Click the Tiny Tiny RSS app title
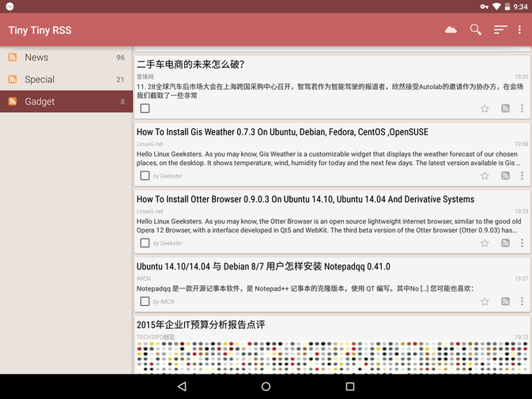 pos(40,30)
